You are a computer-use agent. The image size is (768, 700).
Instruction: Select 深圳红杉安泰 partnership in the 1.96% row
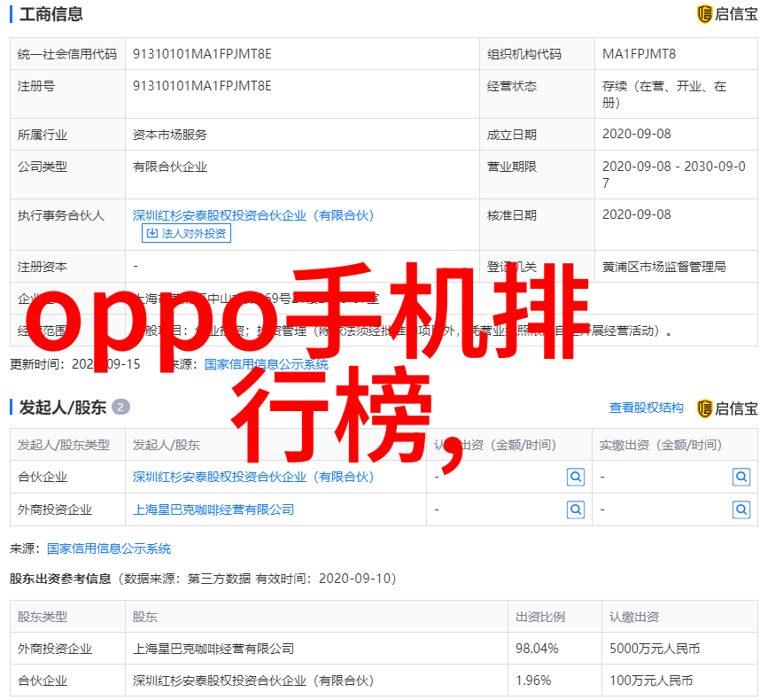(x=253, y=681)
